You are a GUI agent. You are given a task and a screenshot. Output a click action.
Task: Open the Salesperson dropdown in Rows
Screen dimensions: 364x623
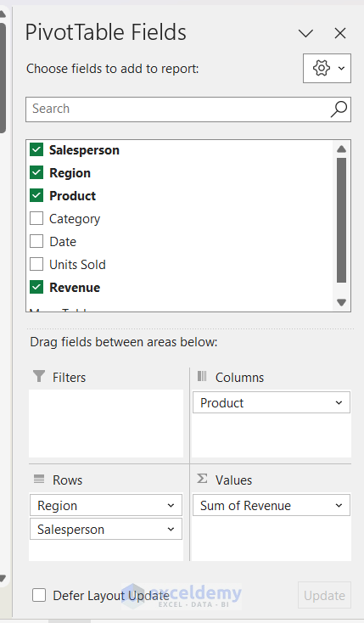pyautogui.click(x=171, y=530)
